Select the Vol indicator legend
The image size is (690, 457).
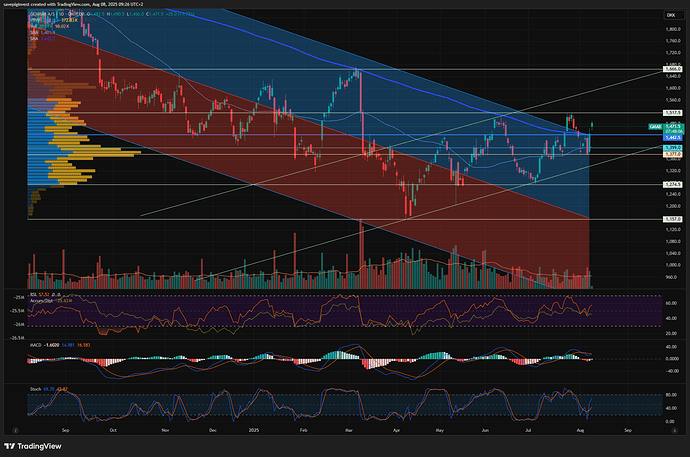[34, 25]
